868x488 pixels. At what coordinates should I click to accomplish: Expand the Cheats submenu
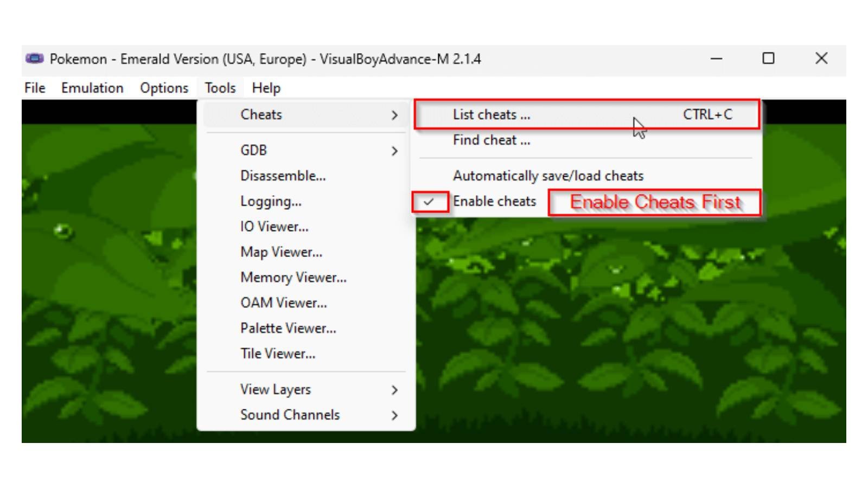[x=306, y=115]
